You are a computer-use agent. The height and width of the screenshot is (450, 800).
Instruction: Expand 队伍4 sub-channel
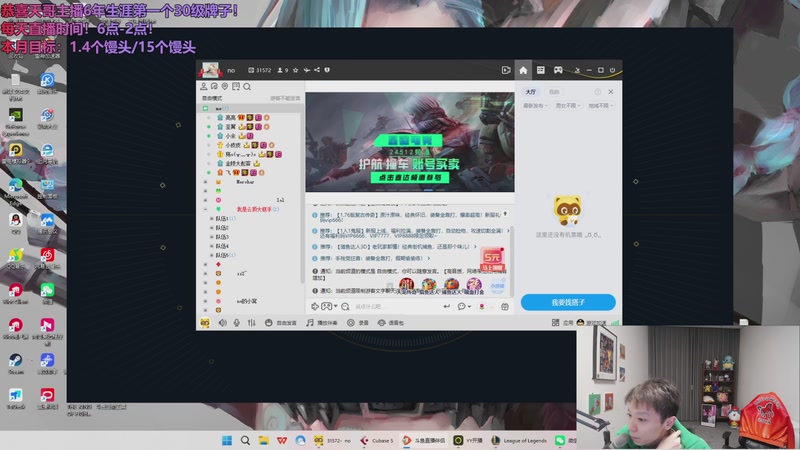(211, 246)
